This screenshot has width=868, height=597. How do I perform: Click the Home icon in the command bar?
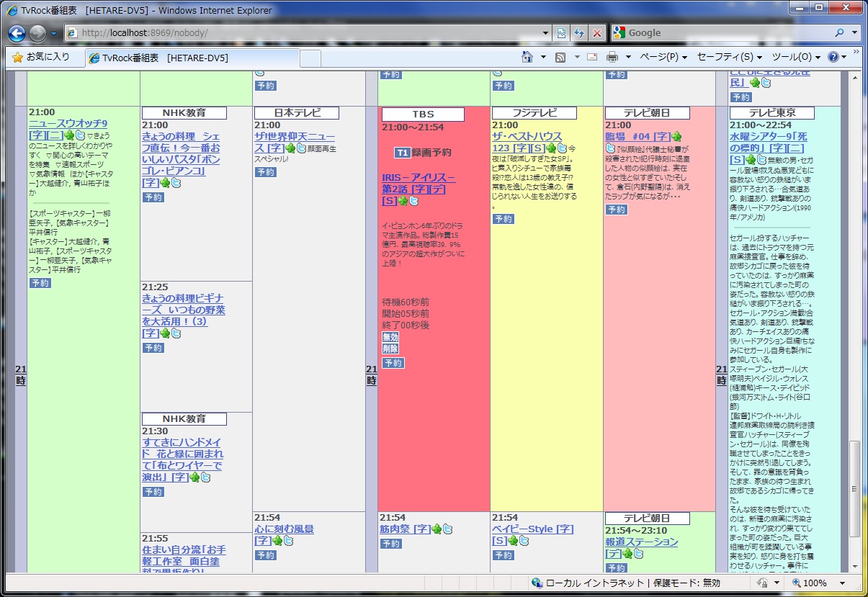click(x=527, y=57)
